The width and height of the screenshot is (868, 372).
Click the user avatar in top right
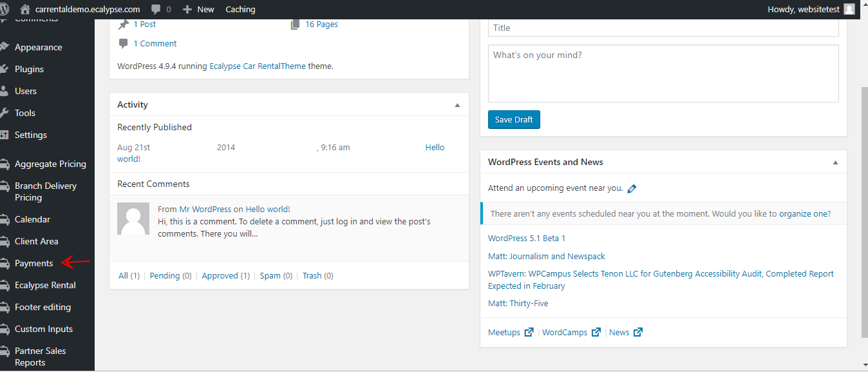[x=849, y=9]
